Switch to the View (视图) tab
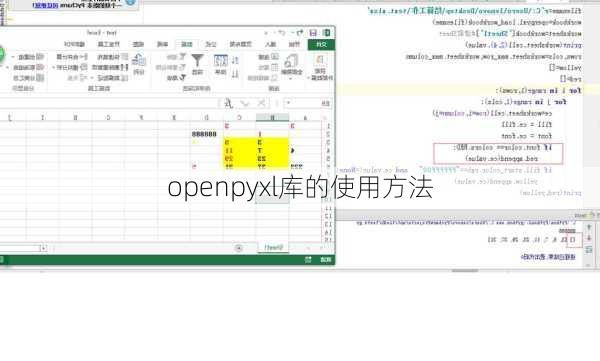600x361 pixels. pyautogui.click(x=138, y=44)
